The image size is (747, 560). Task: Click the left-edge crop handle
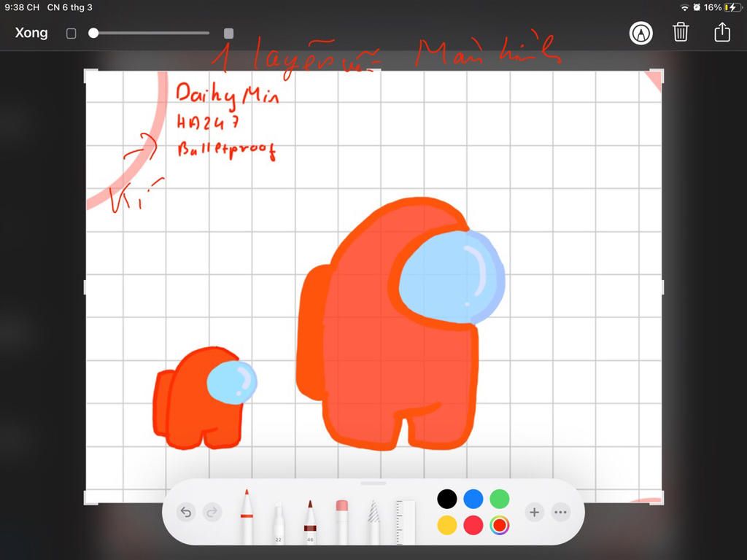click(x=85, y=287)
